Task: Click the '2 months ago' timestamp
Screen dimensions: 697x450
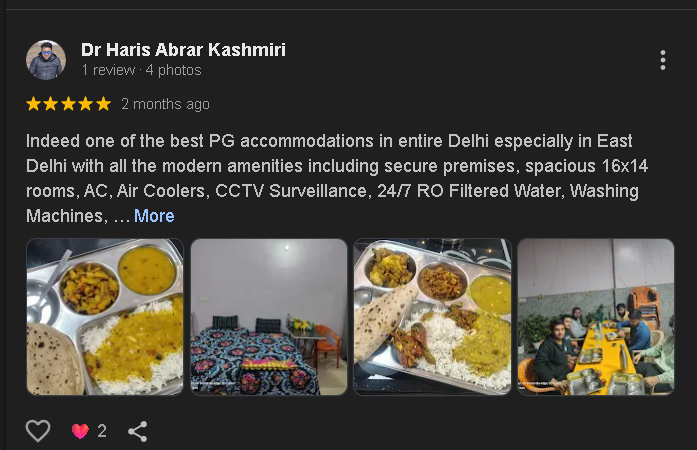Action: [165, 104]
